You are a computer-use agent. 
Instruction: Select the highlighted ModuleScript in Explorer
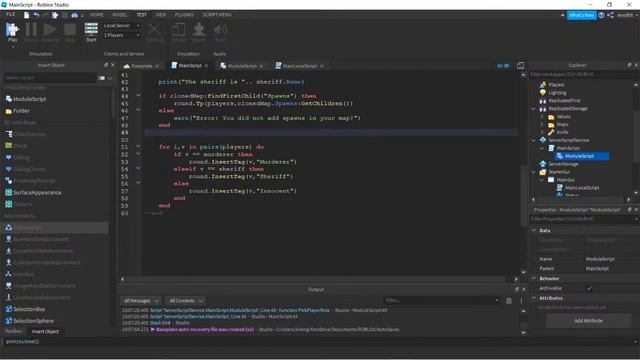click(x=579, y=156)
